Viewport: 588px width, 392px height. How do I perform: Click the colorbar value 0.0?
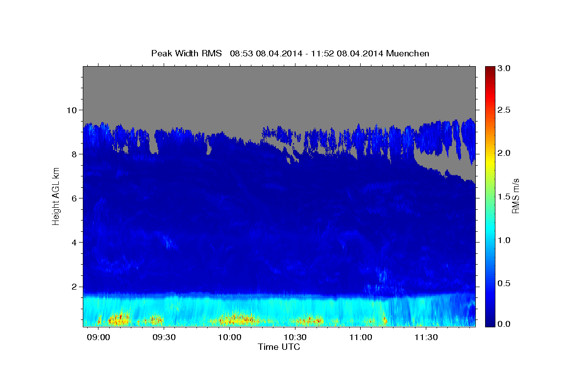[x=505, y=324]
